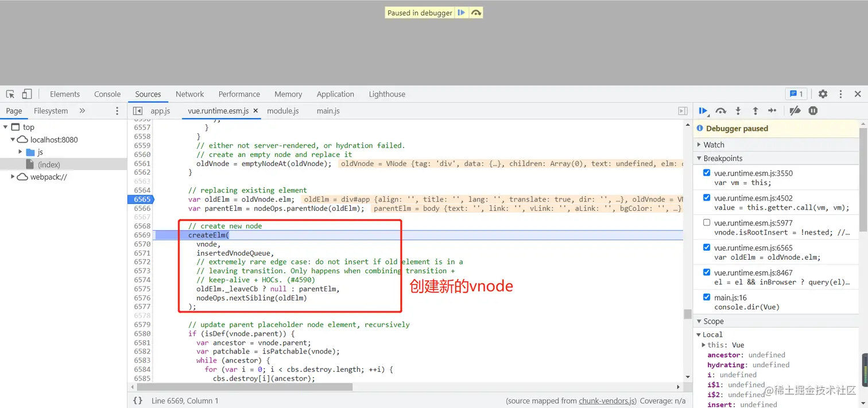868x408 pixels.
Task: Collapse the Local scope group
Action: [699, 334]
